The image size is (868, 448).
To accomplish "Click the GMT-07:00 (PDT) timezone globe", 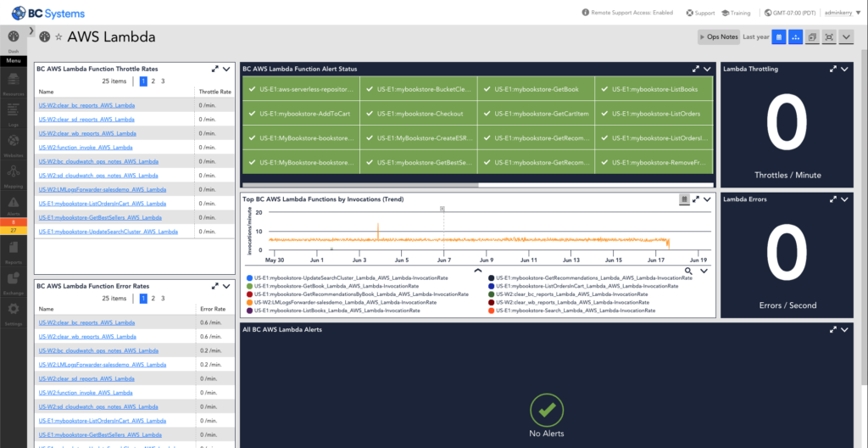I will tap(768, 12).
